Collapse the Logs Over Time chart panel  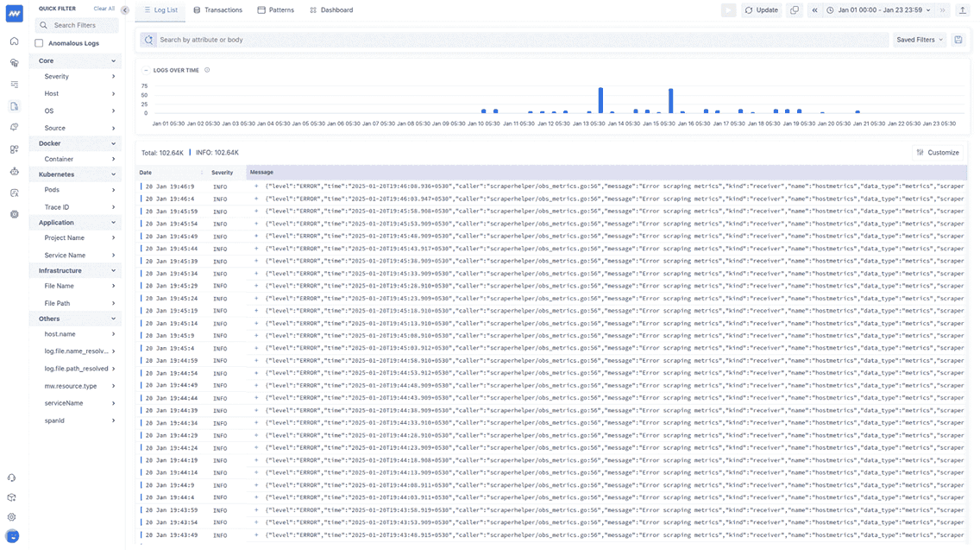pos(145,71)
